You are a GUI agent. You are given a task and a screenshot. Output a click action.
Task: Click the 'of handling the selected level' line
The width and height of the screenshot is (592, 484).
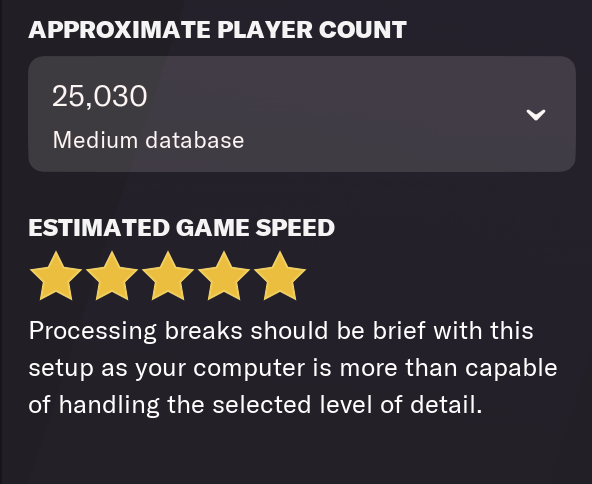point(256,405)
